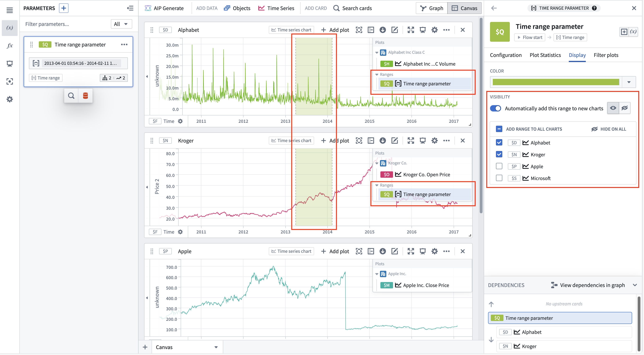The image size is (644, 355).
Task: Click the green color swatch bar
Action: coord(556,82)
